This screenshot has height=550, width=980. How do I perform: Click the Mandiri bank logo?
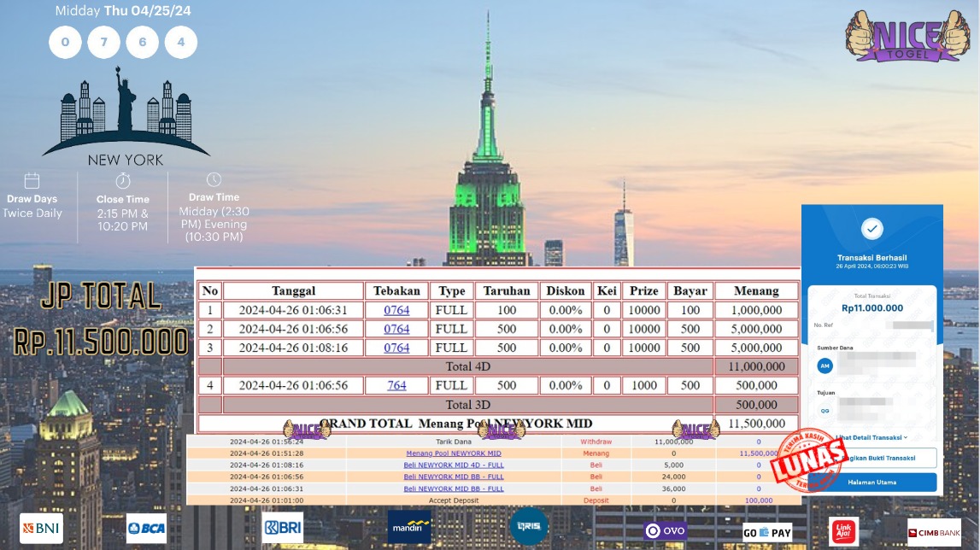click(409, 527)
